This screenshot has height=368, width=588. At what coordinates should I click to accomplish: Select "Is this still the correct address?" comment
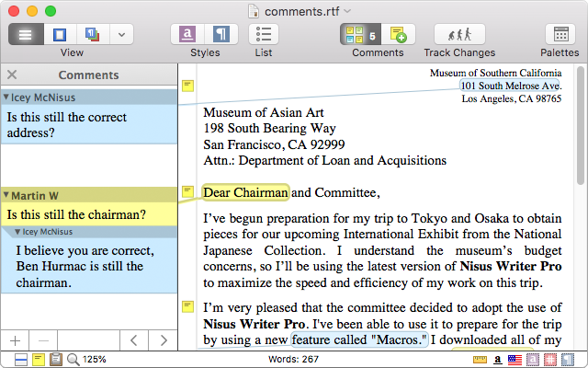point(89,124)
